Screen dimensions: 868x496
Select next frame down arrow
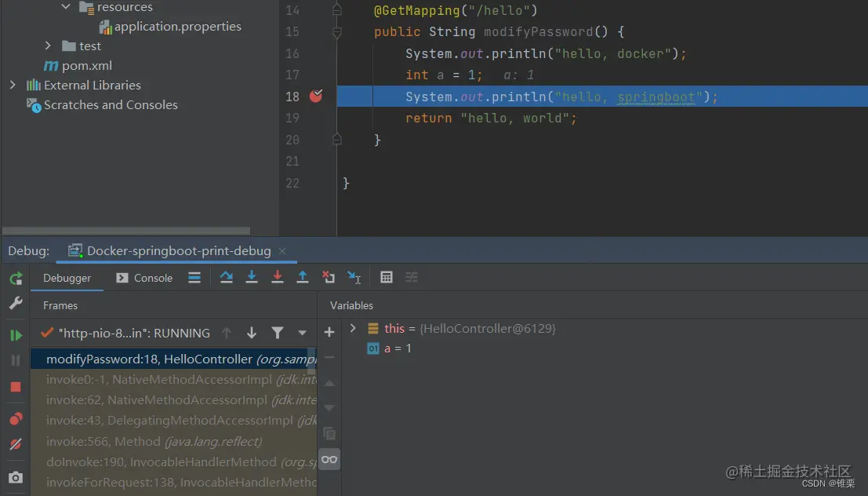[x=252, y=333]
